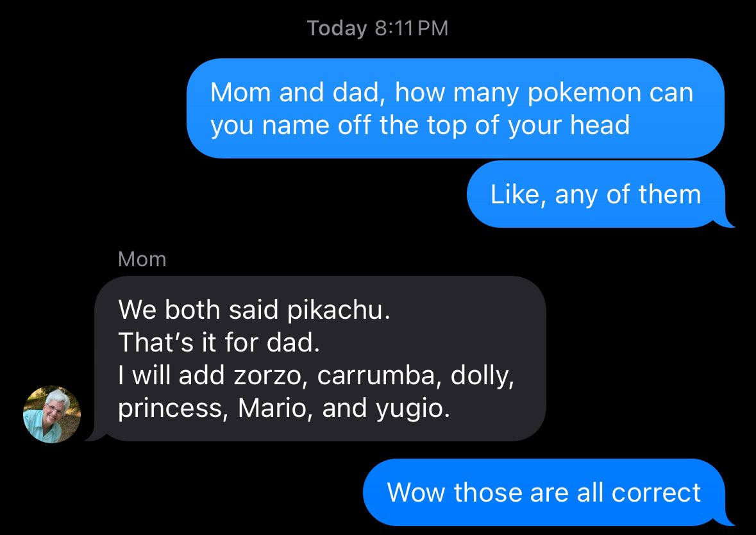Tap Mom's circular profile photo
The width and height of the screenshot is (756, 535).
coord(52,414)
